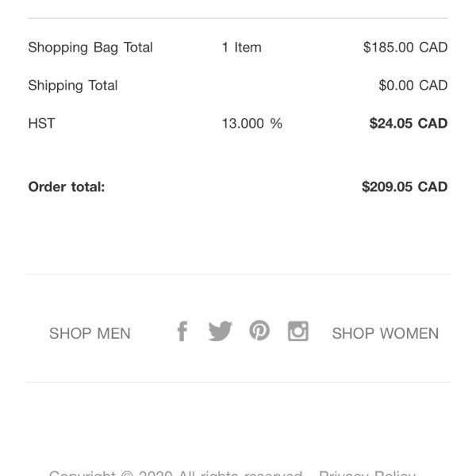Visit the Pinterest icon link
476x476 pixels.
259,330
